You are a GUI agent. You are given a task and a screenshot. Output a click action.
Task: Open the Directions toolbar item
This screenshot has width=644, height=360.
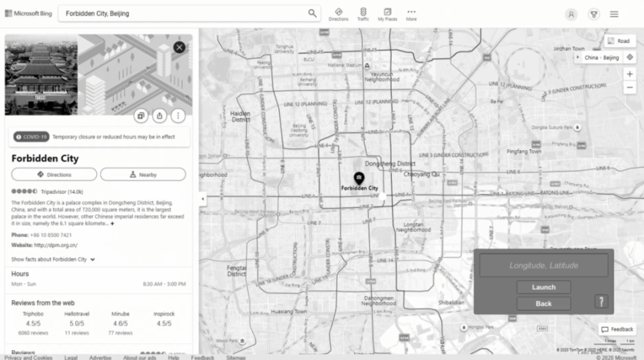click(x=338, y=14)
